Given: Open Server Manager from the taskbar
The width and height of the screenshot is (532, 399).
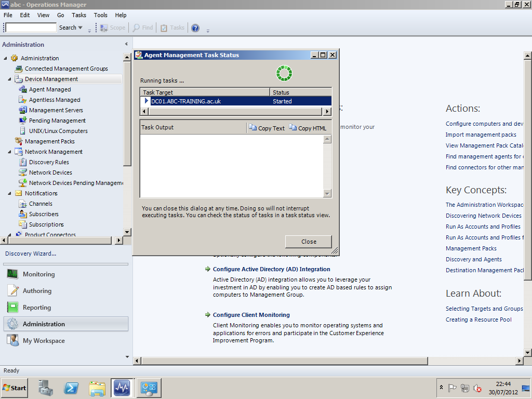Looking at the screenshot, I should (x=46, y=388).
